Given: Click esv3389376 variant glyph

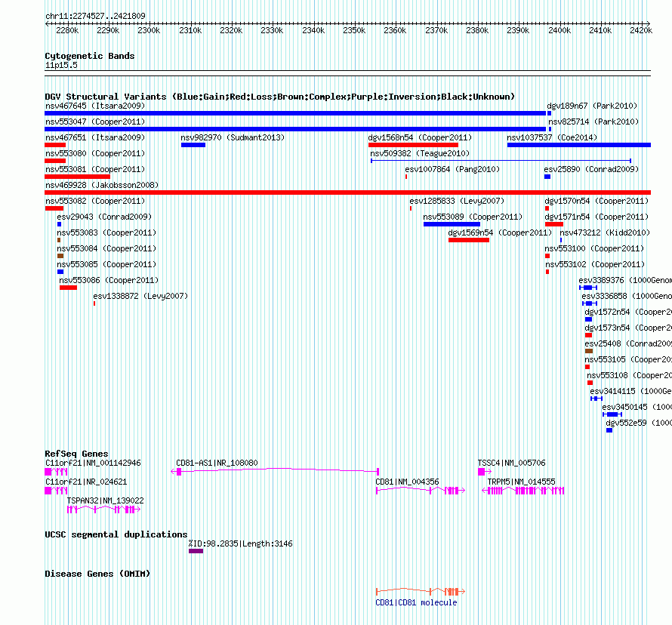Looking at the screenshot, I should [588, 288].
